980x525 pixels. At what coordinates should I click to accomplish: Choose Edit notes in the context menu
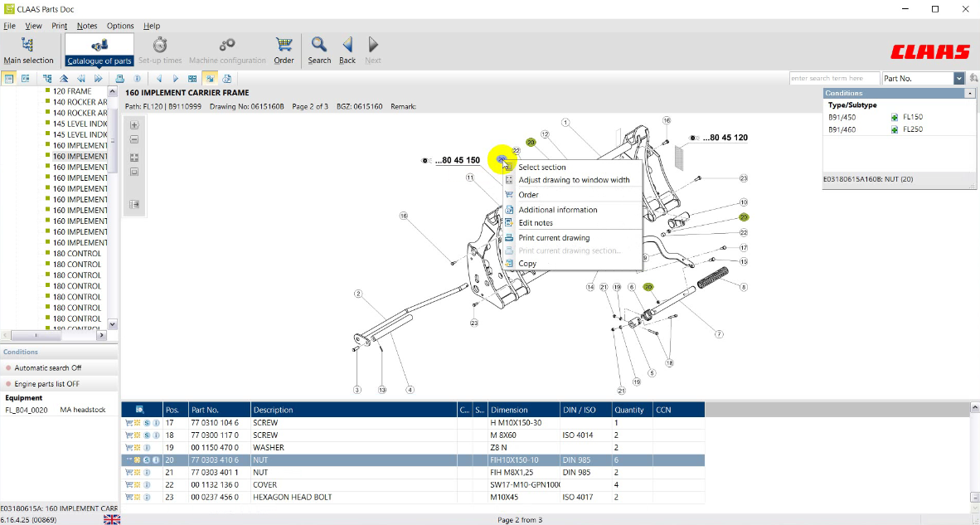tap(573, 223)
